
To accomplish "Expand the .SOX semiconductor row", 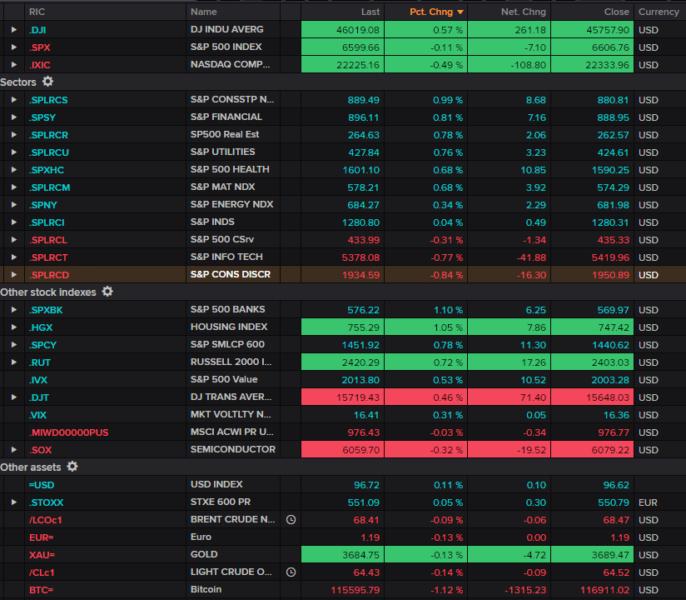I will click(14, 450).
